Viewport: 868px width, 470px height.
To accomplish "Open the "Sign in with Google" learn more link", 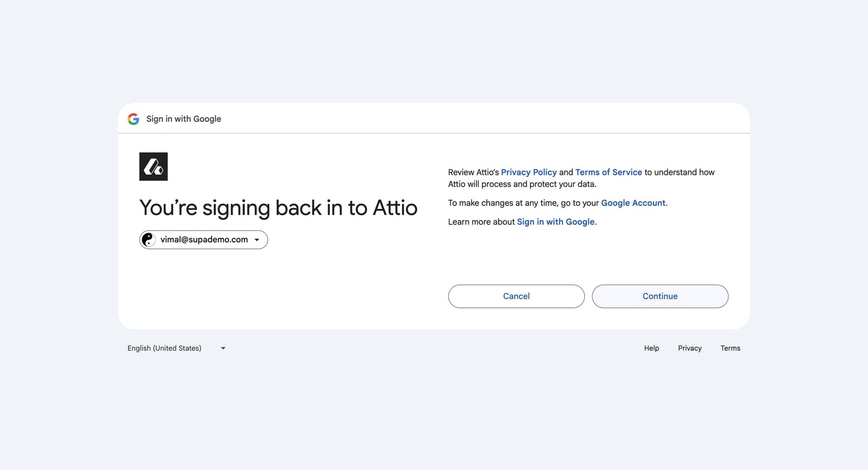I will tap(555, 222).
